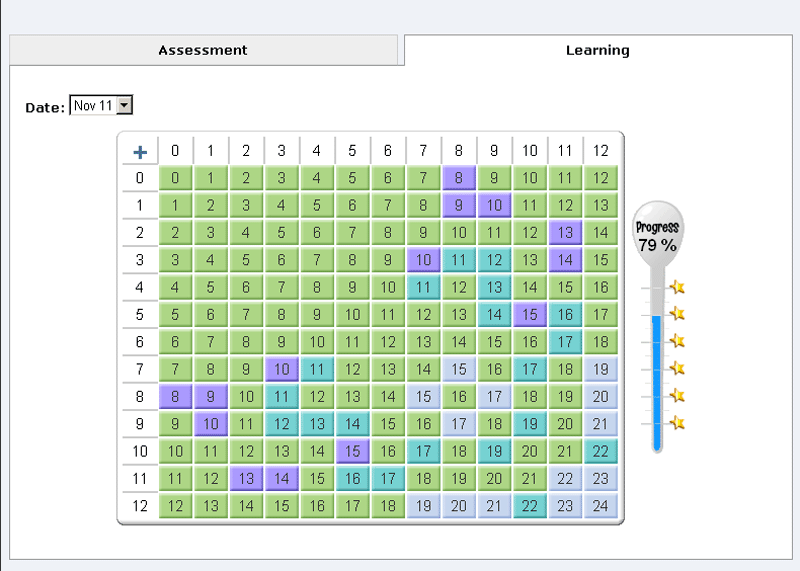Open the Date dropdown arrow
This screenshot has width=800, height=571.
pos(124,105)
